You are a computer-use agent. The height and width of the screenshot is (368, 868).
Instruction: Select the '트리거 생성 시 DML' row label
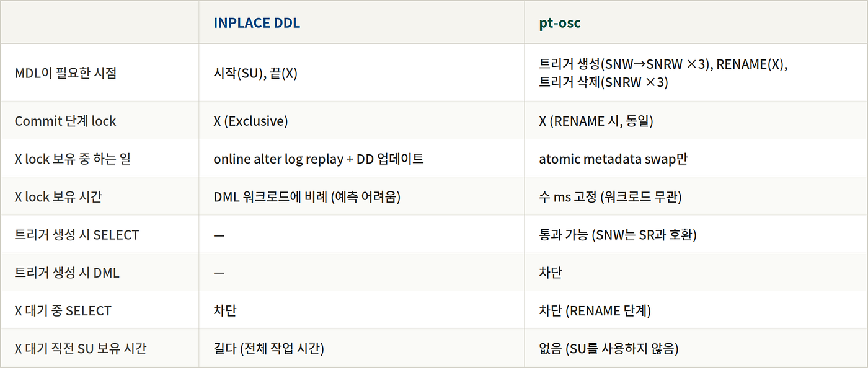tap(67, 273)
